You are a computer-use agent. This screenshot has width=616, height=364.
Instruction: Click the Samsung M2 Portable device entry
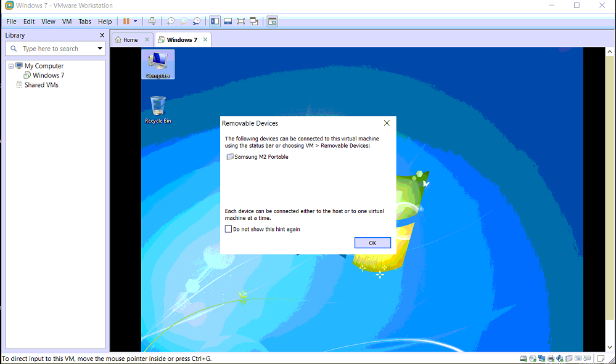(258, 157)
